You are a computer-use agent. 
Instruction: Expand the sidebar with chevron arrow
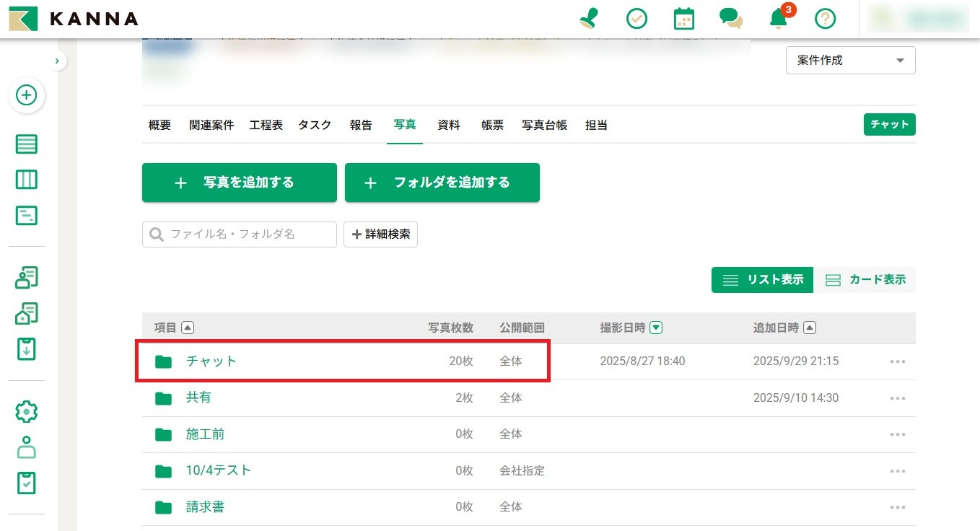point(57,61)
